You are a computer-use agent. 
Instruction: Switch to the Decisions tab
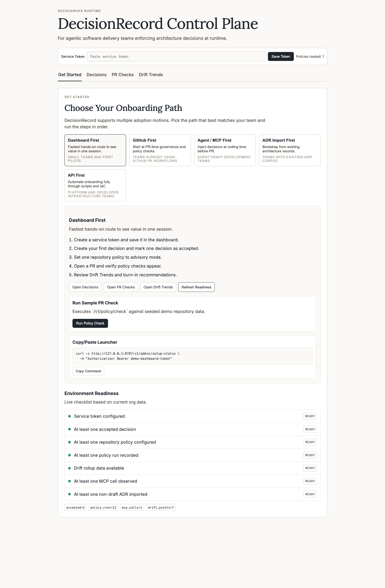tap(97, 75)
